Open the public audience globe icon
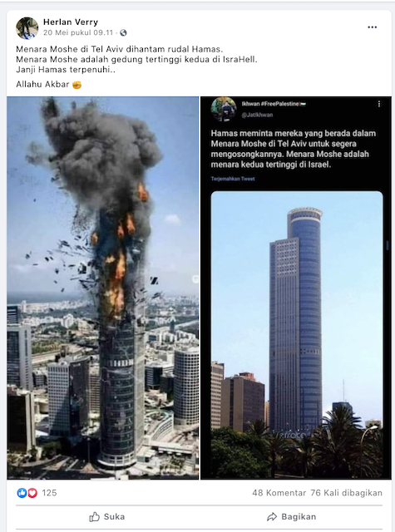Image resolution: width=395 pixels, height=532 pixels. tap(124, 32)
